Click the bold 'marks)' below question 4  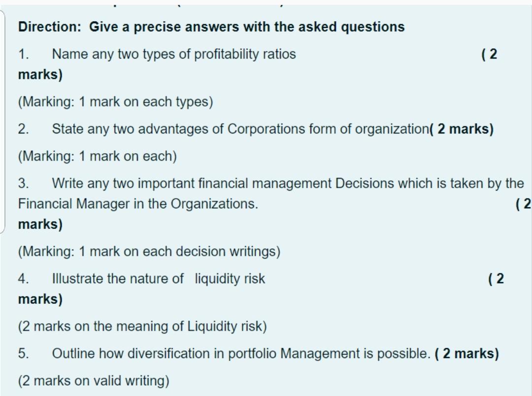(x=40, y=299)
